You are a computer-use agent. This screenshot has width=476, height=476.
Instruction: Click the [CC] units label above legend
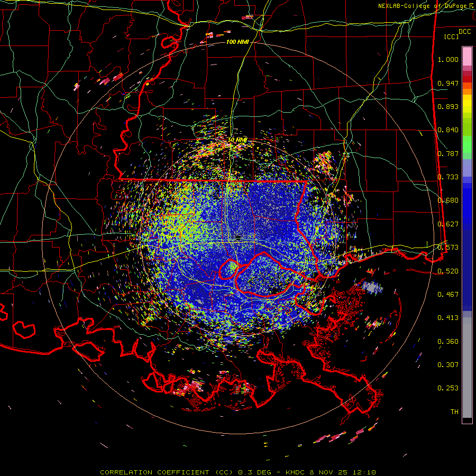pos(451,36)
